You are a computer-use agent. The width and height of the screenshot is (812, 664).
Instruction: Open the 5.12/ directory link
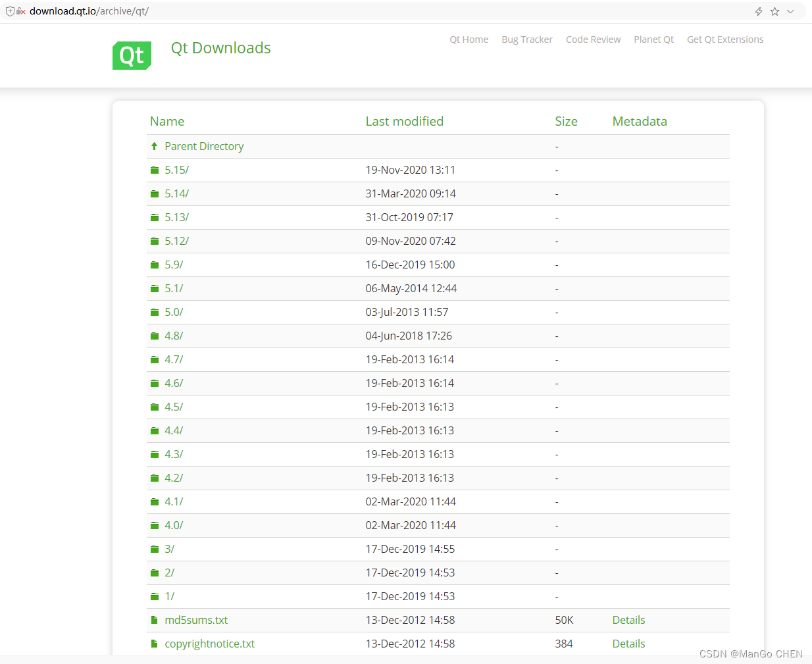pyautogui.click(x=176, y=241)
